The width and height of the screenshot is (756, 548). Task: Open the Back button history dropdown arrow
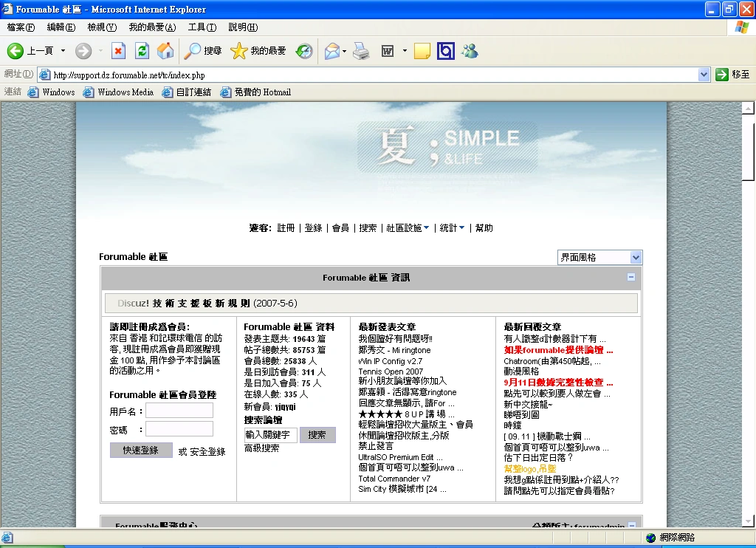(x=63, y=51)
